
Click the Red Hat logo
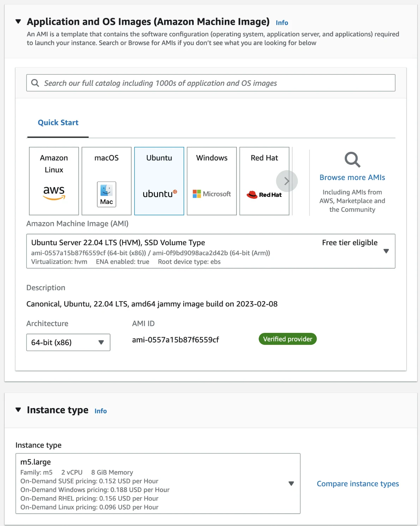coord(264,195)
